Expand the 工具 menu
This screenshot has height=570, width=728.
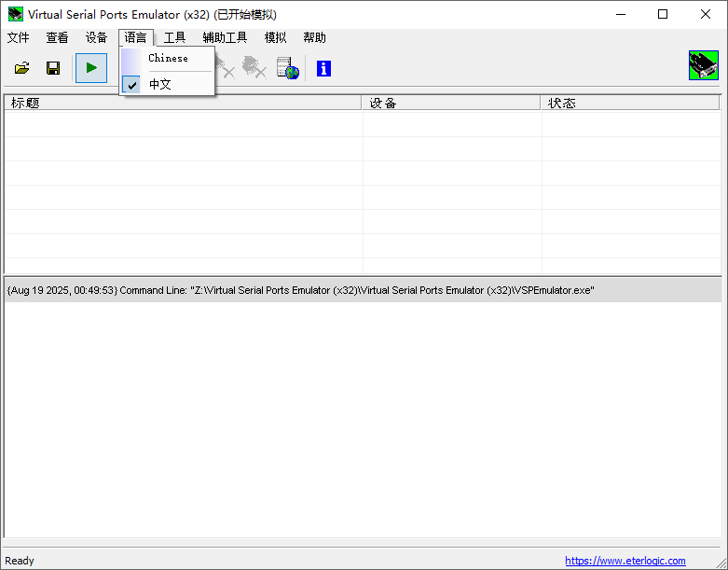pyautogui.click(x=174, y=37)
